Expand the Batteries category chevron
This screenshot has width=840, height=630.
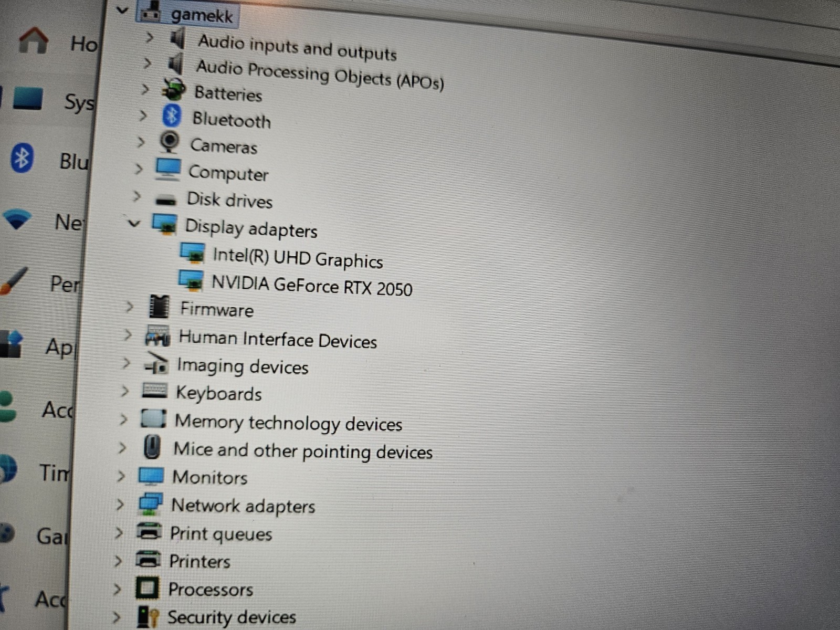click(x=145, y=90)
